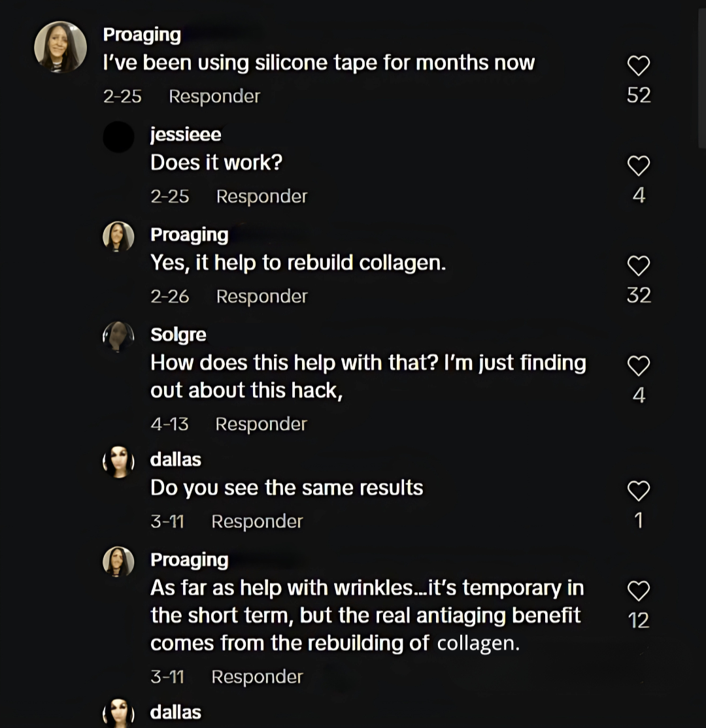Screen dimensions: 706x728
Task: Open the jessieee username link
Action: click(x=186, y=135)
